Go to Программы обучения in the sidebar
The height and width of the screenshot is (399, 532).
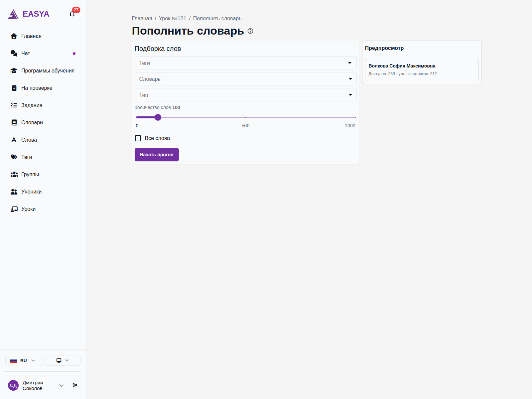(x=43, y=70)
